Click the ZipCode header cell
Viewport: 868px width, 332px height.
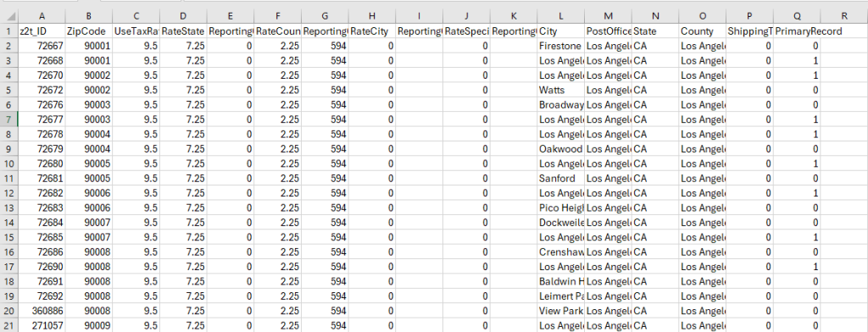pos(88,31)
